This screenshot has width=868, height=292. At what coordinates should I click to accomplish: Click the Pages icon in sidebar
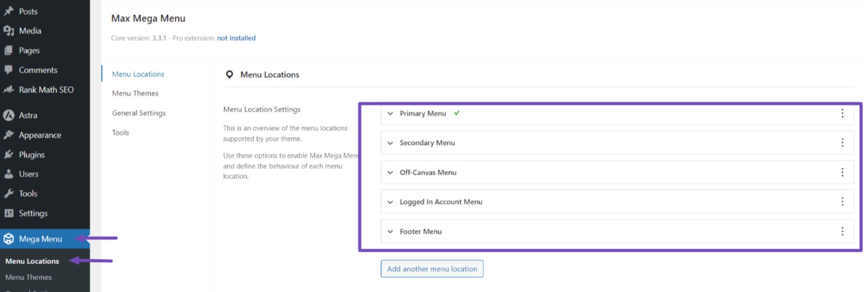(x=9, y=50)
